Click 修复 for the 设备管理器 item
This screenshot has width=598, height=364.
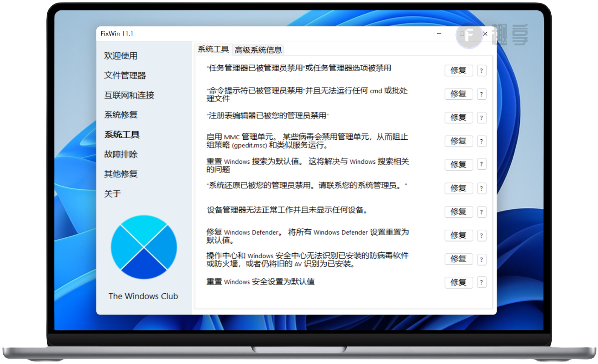(x=458, y=212)
